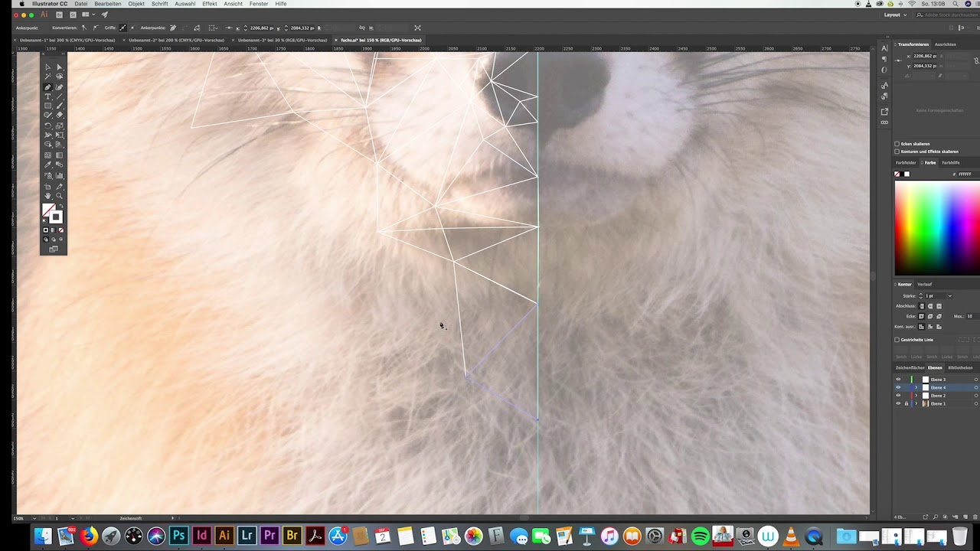The width and height of the screenshot is (980, 551).
Task: Open the Layout workspace dropdown
Action: 895,15
